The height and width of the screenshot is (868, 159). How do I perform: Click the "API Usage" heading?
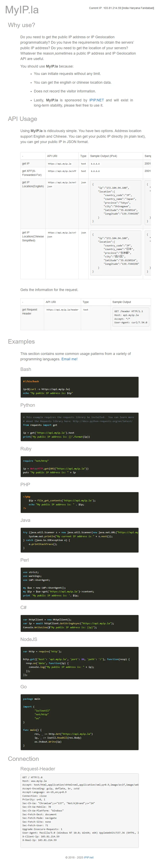coord(22,119)
